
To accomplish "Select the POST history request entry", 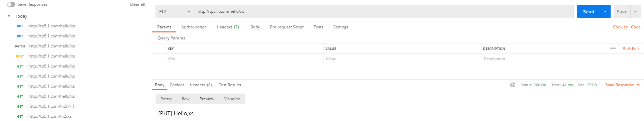I will click(x=45, y=56).
